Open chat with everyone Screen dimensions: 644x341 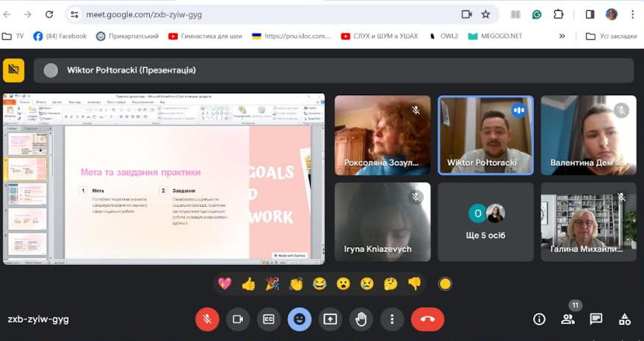tap(596, 319)
